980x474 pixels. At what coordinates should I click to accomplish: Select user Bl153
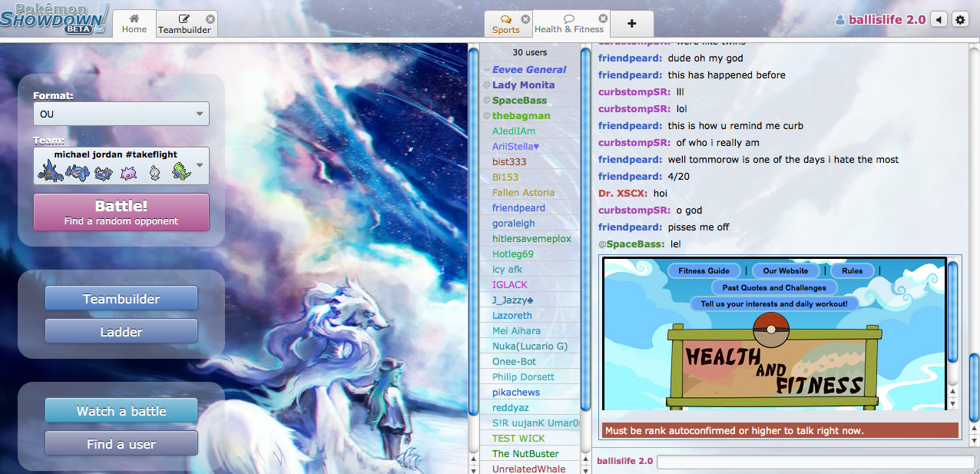click(530, 177)
